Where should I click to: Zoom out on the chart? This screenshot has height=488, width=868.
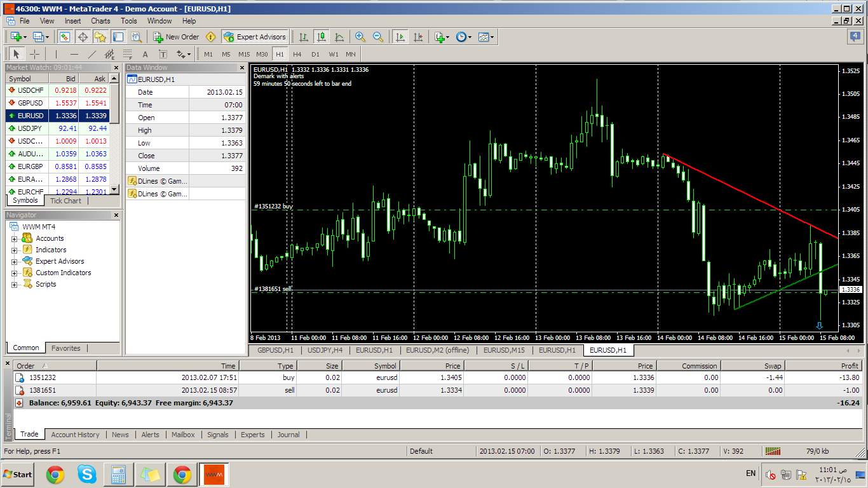pos(378,37)
